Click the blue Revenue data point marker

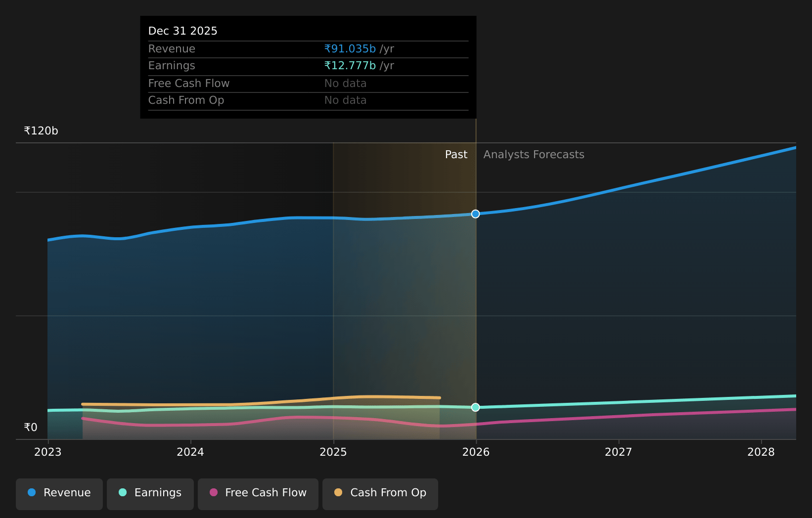(475, 214)
